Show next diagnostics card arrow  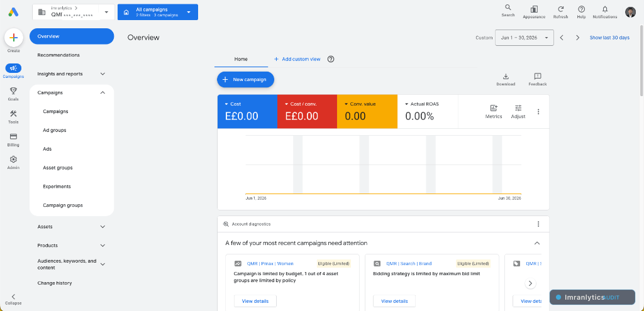[x=530, y=283]
